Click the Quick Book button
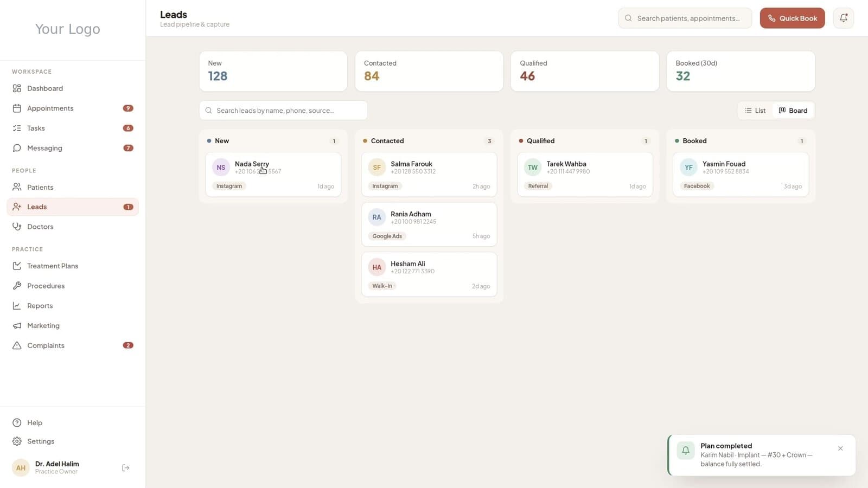This screenshot has width=868, height=488. (792, 18)
